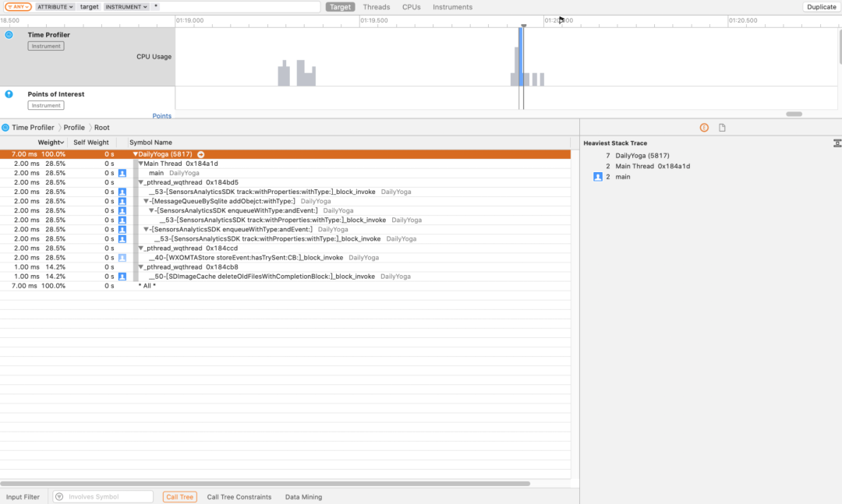The image size is (842, 504).
Task: Click user icon beside main in stack trace
Action: tap(598, 177)
